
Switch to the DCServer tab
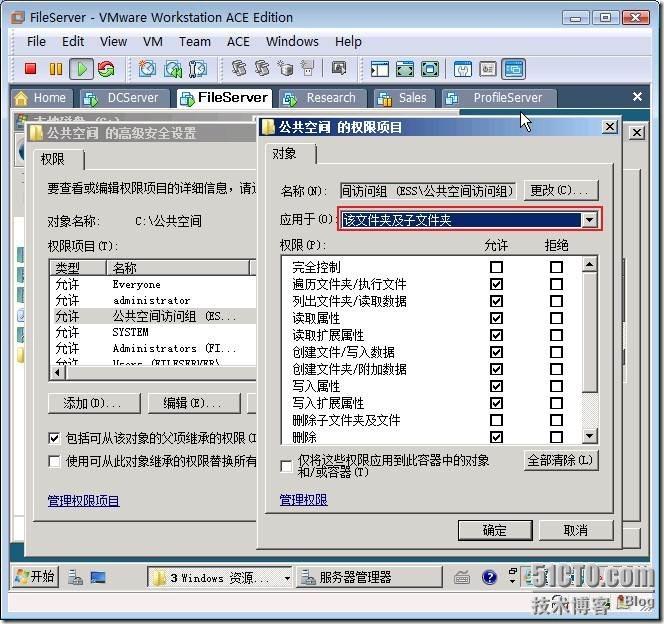(125, 98)
